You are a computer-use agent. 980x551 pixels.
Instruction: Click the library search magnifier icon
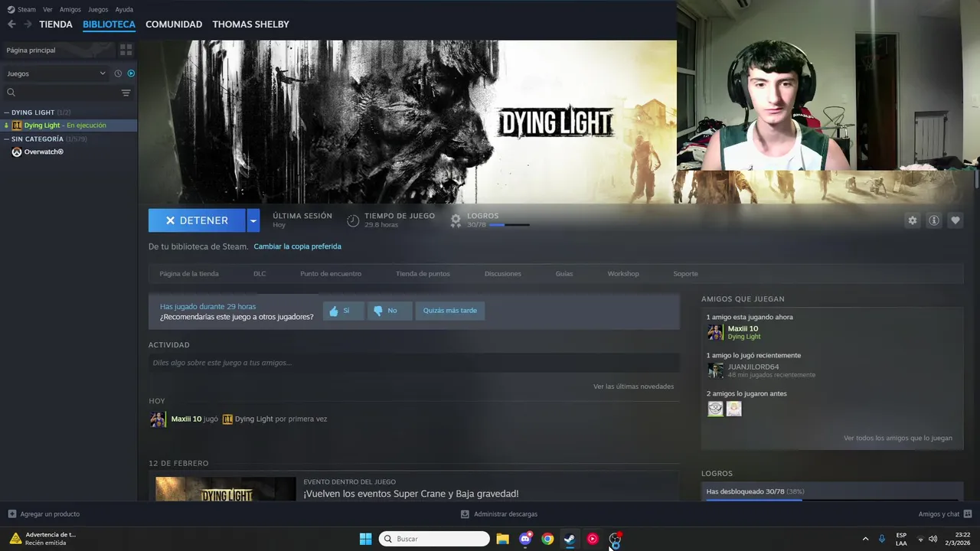[11, 93]
